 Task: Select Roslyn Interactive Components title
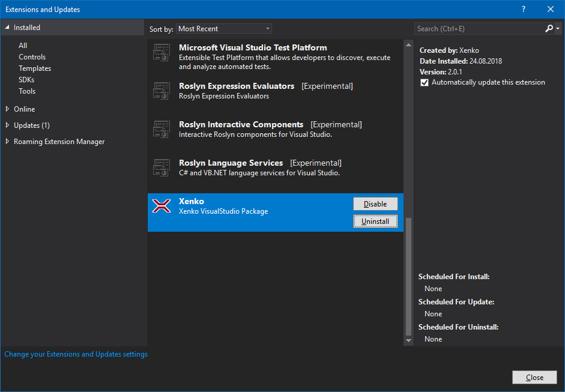point(241,125)
